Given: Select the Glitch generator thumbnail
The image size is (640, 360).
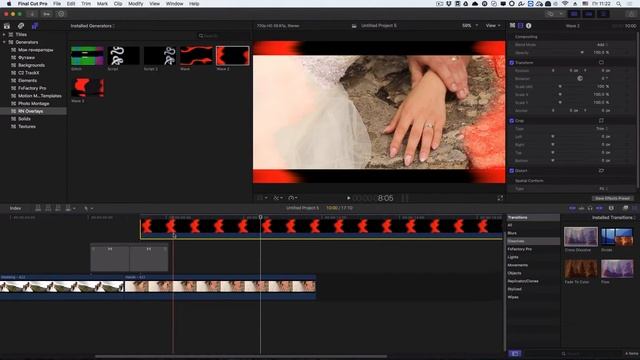Looking at the screenshot, I should click(x=87, y=56).
